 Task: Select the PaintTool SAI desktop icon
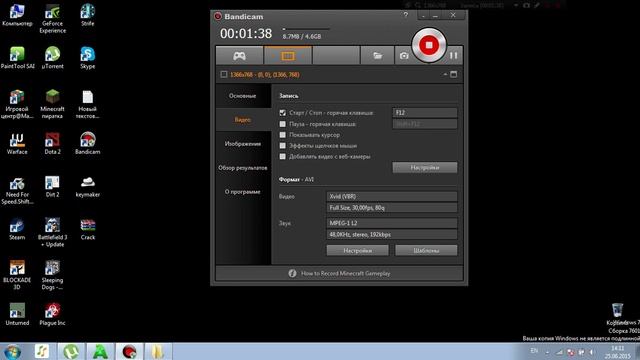[17, 58]
